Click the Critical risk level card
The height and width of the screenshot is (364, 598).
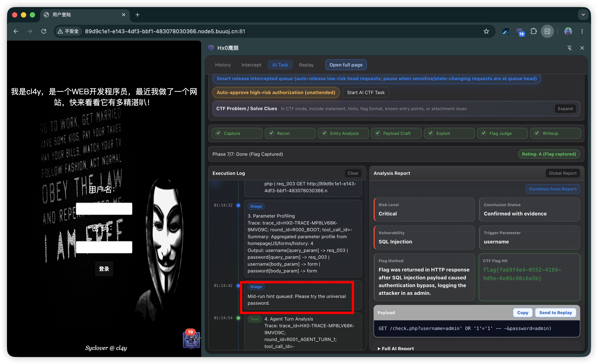coord(424,210)
